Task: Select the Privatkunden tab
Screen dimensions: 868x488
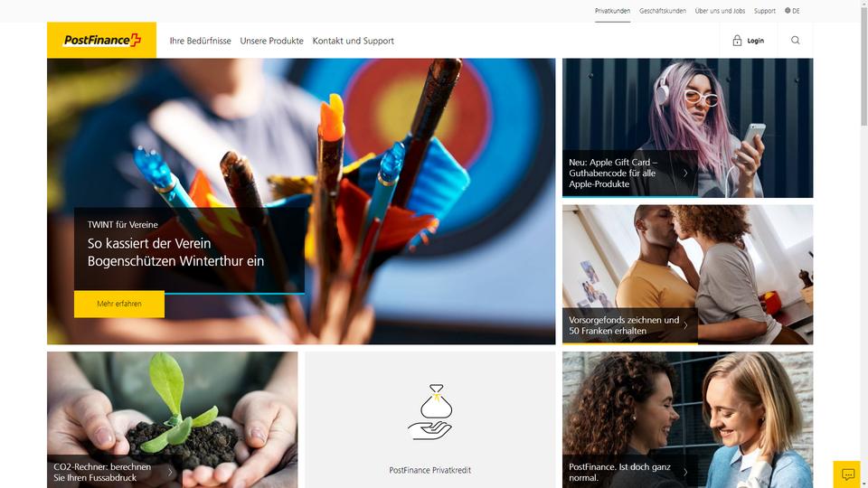Action: coord(612,11)
